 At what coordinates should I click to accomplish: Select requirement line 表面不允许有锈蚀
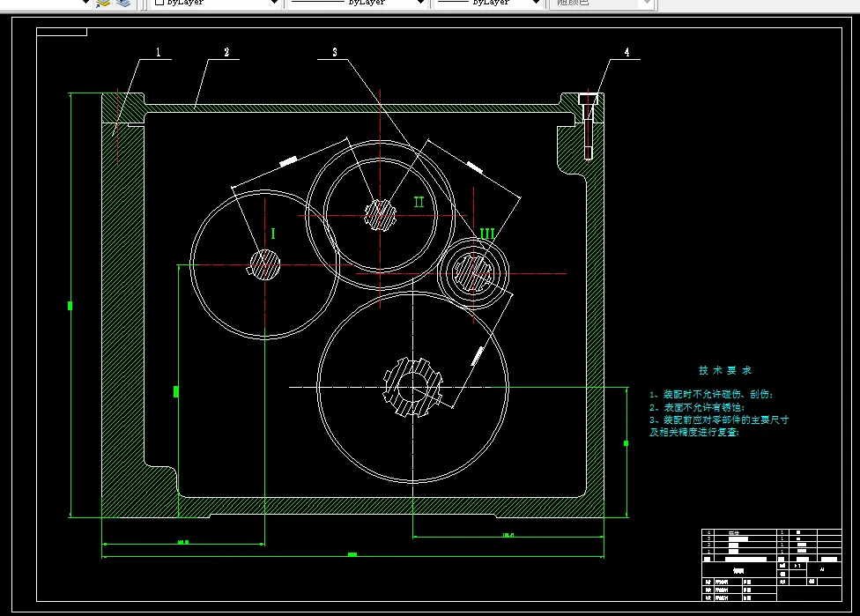coord(697,407)
